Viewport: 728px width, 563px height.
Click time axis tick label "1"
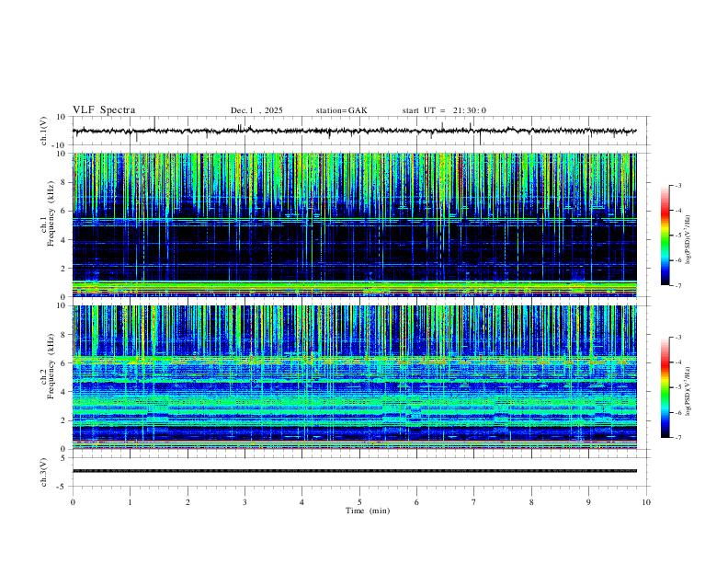coord(130,502)
